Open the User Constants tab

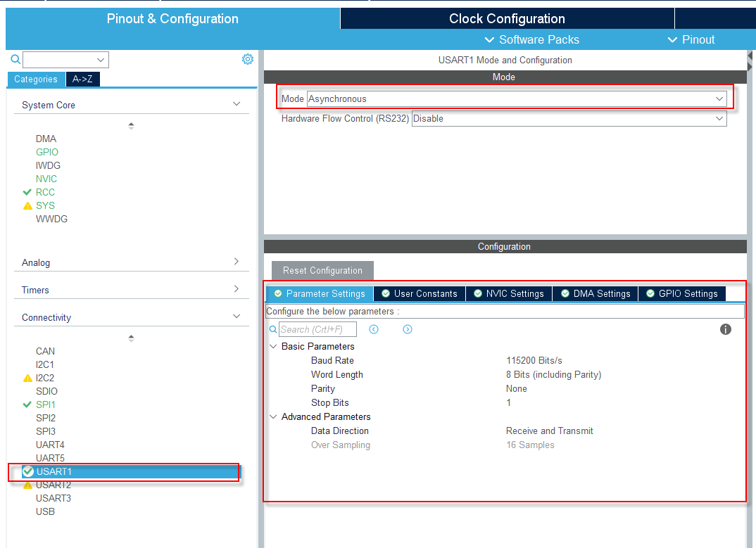coord(419,293)
